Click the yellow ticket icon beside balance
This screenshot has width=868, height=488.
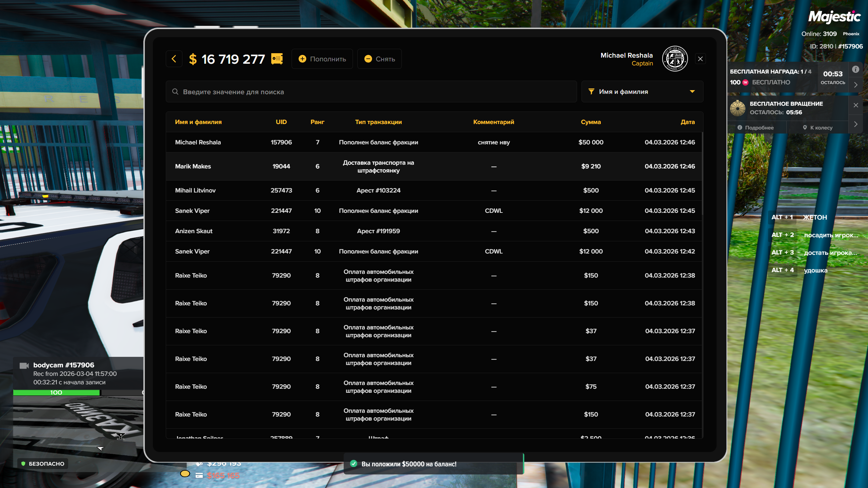click(277, 59)
